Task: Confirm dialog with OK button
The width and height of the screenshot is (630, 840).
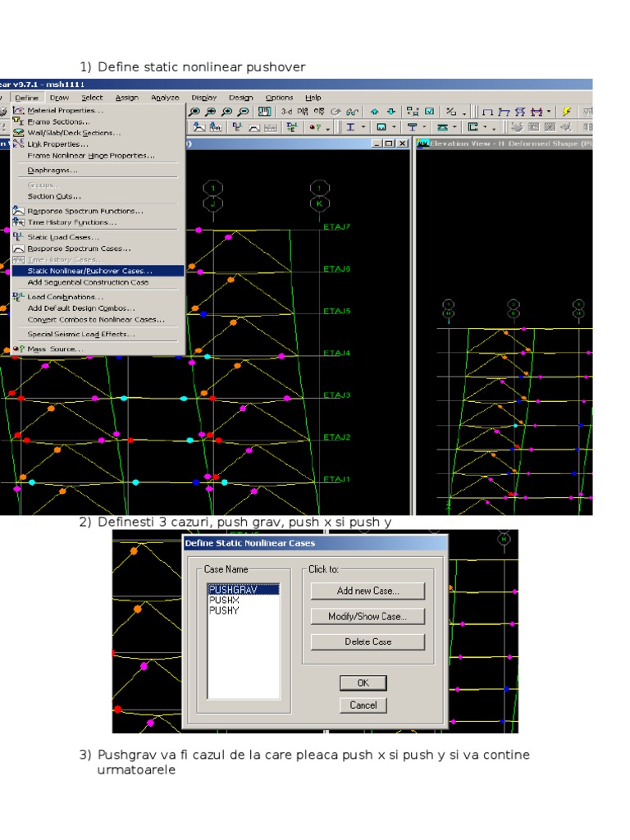Action: pos(363,682)
